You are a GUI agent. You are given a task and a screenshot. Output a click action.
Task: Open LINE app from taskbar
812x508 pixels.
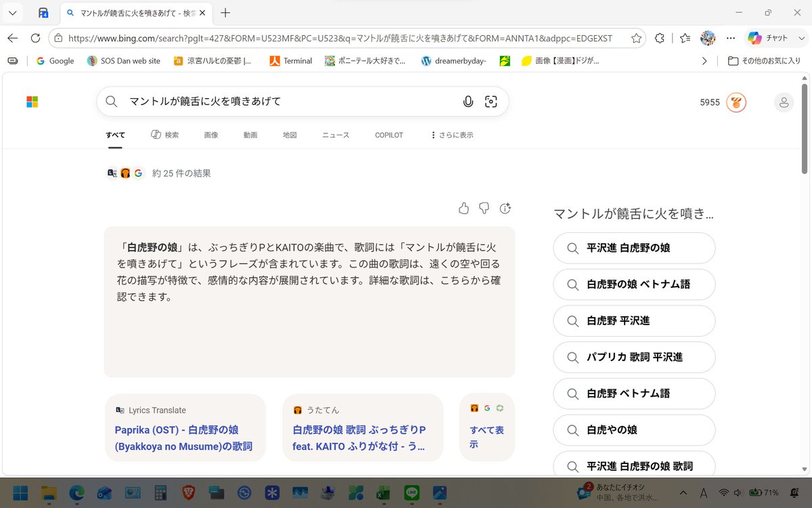click(411, 492)
